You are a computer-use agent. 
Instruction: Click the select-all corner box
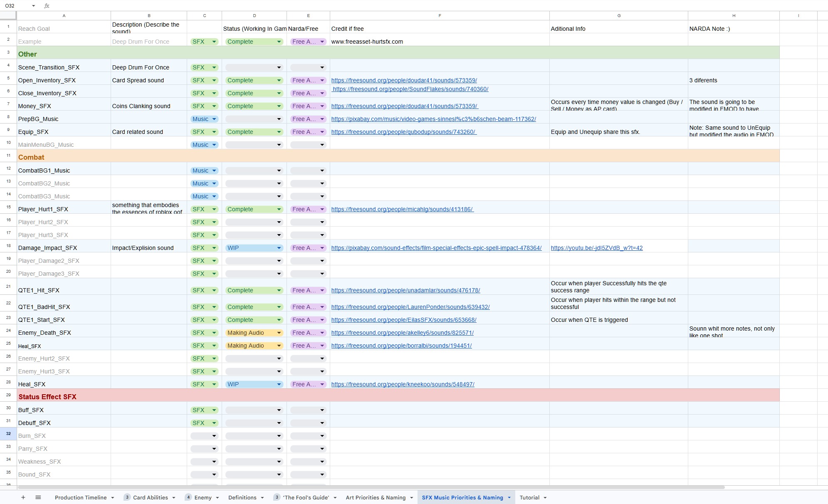(x=8, y=15)
